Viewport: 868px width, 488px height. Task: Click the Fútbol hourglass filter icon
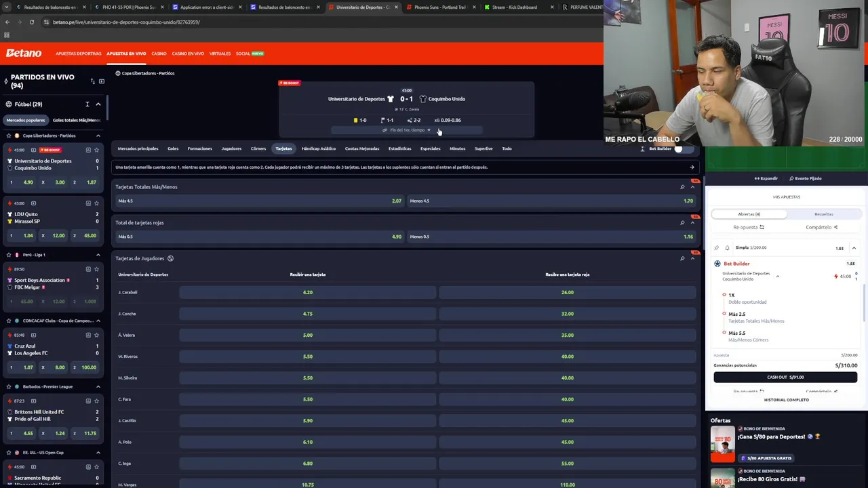click(x=87, y=104)
